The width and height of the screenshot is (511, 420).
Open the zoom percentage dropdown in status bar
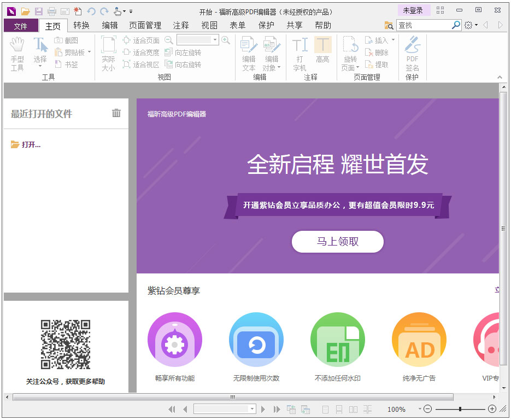click(x=419, y=409)
